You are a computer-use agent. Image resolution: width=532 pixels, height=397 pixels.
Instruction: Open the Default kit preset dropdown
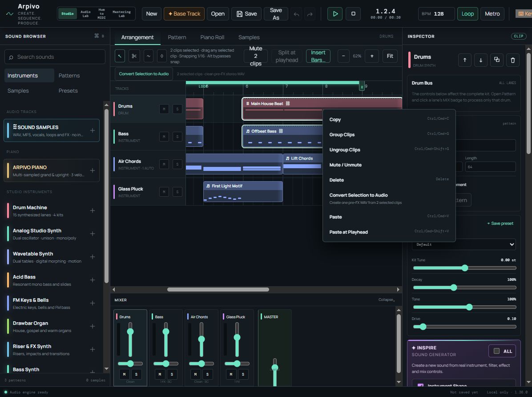pyautogui.click(x=464, y=244)
